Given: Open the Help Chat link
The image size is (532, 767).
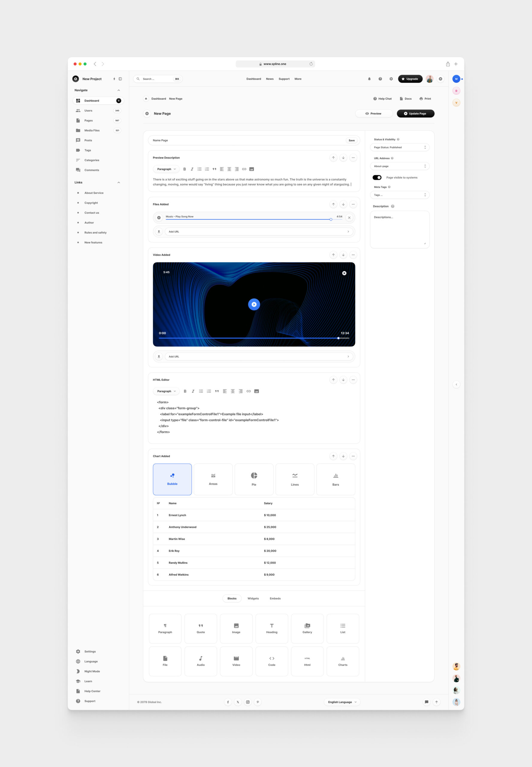Looking at the screenshot, I should (x=382, y=99).
